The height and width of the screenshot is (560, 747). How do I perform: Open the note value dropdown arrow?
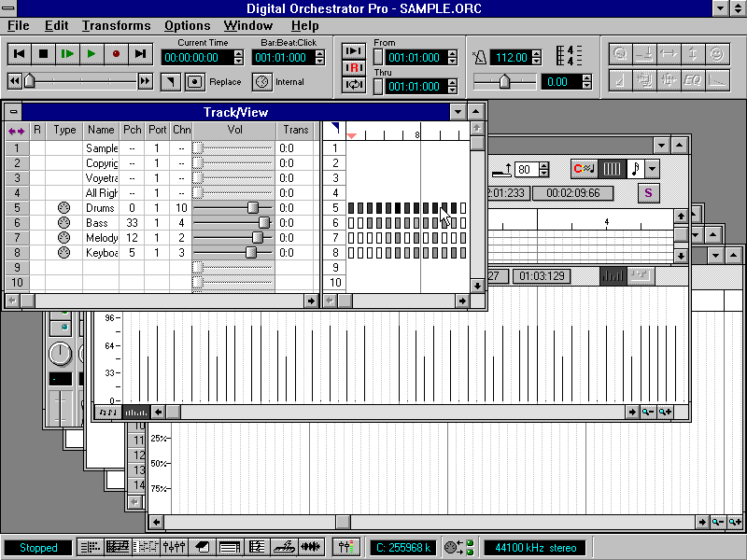652,169
